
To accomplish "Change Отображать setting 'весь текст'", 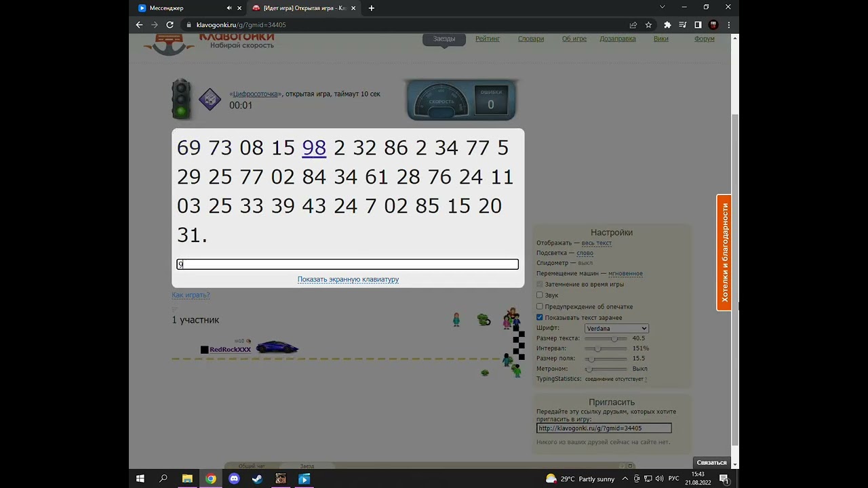I will [x=597, y=243].
